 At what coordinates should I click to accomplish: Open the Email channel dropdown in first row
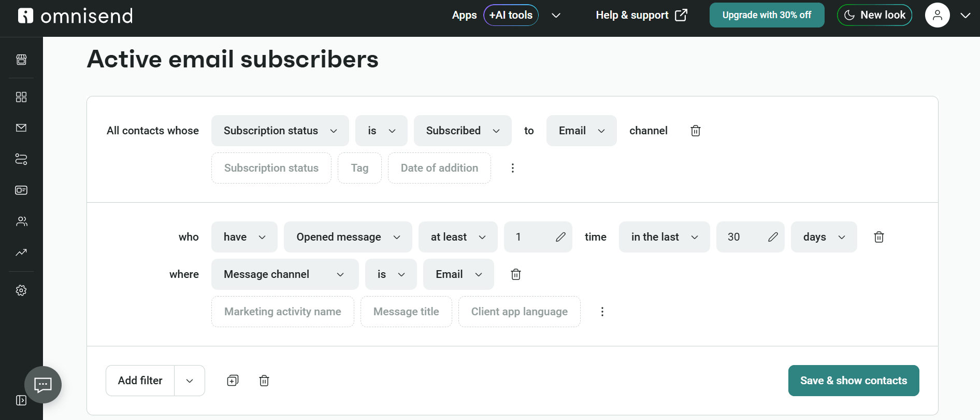582,131
